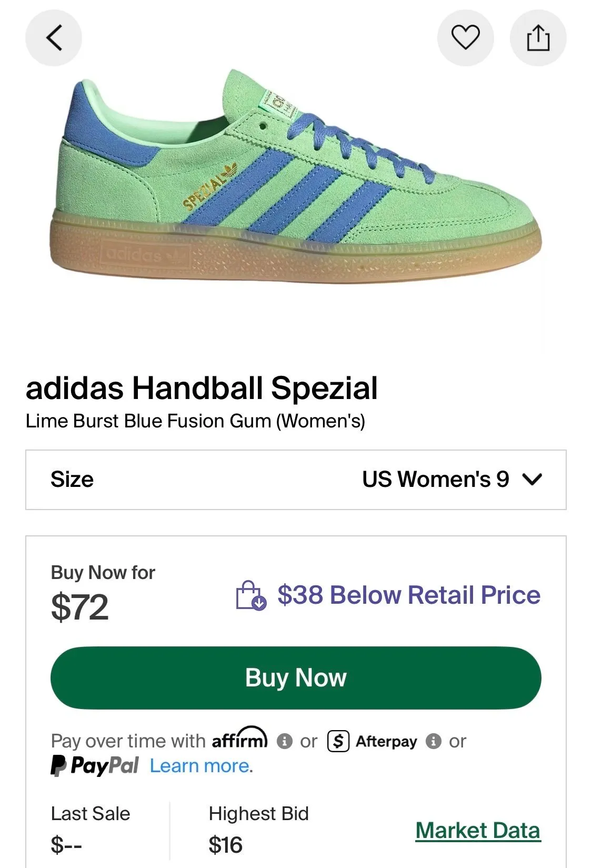
Task: Tap the adidas Spezial sneaker product image
Action: pyautogui.click(x=296, y=177)
